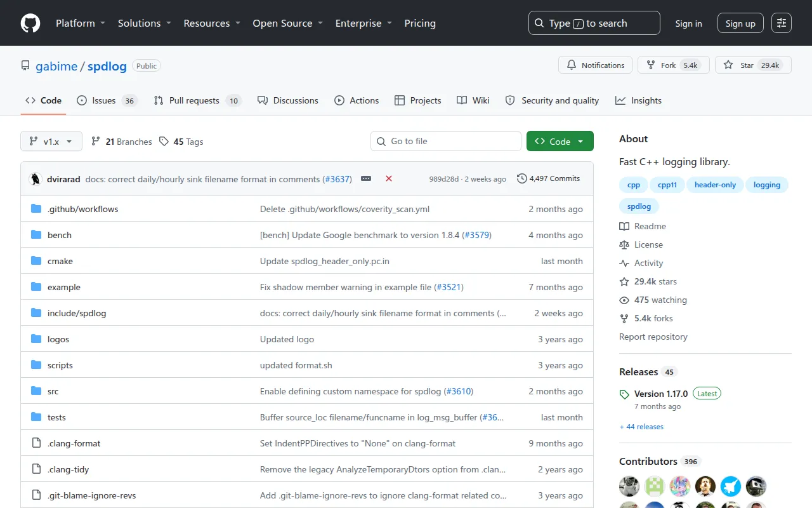Click the cmake folder icon
Screen dimensions: 812x508
[36, 261]
